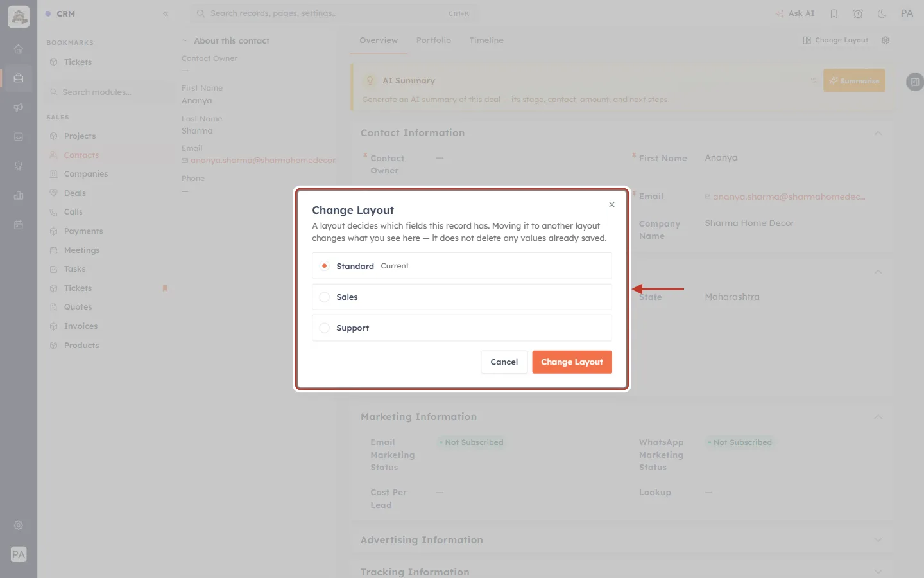Pick the Support layout radio option

point(325,328)
